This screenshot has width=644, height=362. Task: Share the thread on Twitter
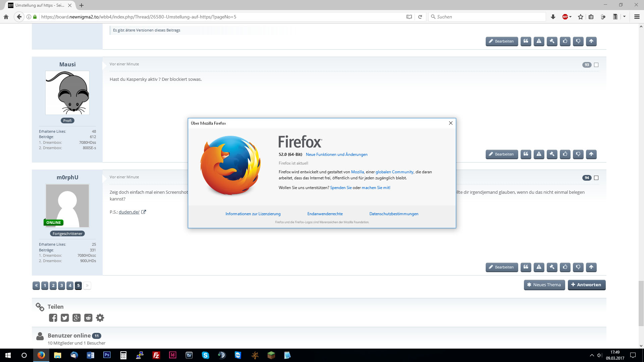(x=65, y=318)
